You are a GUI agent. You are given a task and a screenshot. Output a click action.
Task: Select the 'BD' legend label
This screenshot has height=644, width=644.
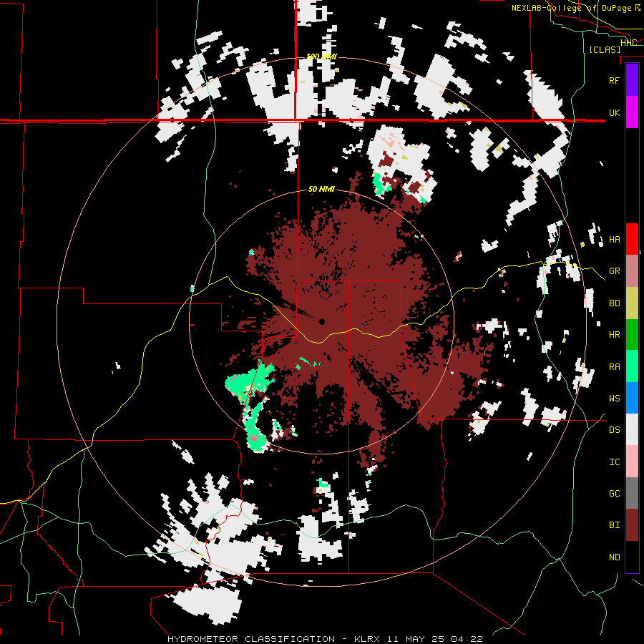coord(614,303)
